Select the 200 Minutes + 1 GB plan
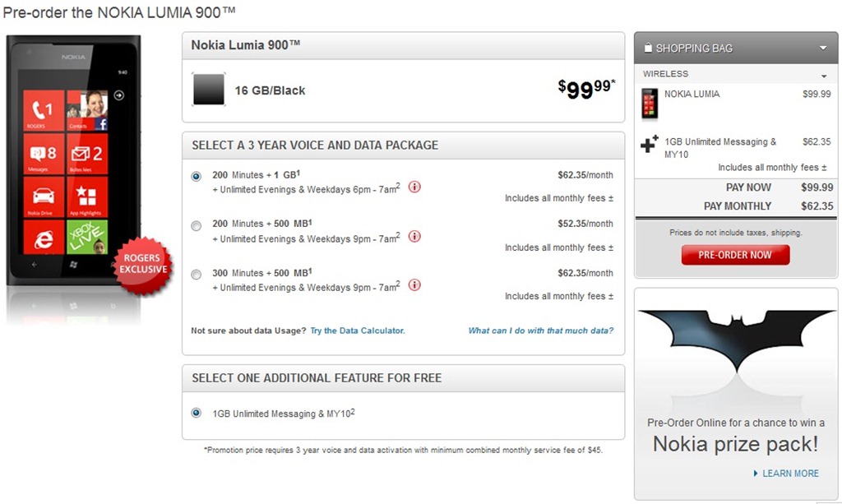This screenshot has width=842, height=504. click(x=196, y=176)
